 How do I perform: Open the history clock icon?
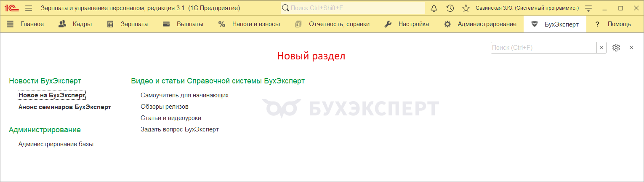pyautogui.click(x=450, y=8)
